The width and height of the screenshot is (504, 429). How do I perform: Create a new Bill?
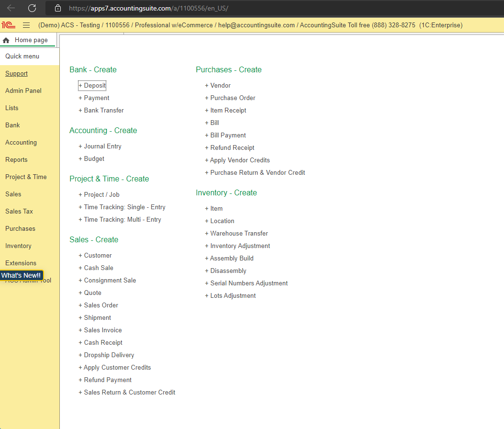coord(212,123)
